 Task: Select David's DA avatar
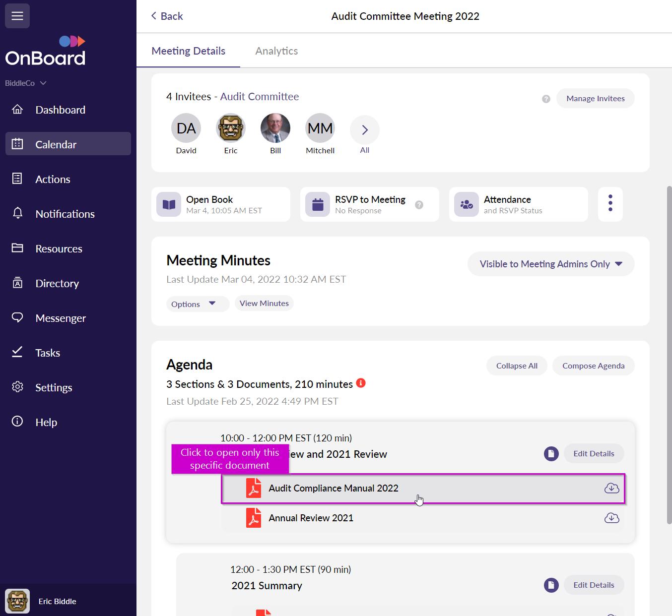pyautogui.click(x=186, y=128)
